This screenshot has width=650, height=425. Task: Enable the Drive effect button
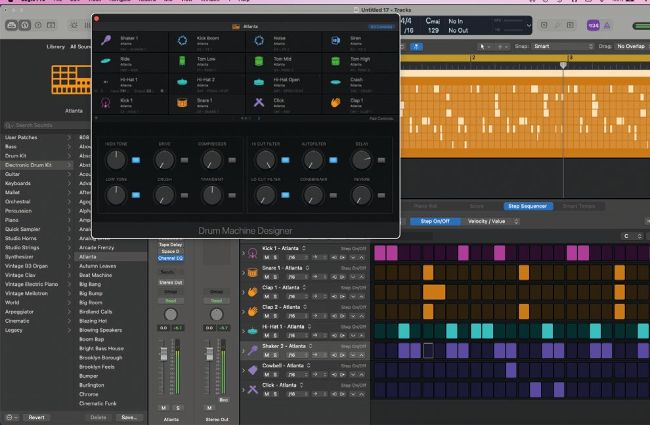[184, 160]
